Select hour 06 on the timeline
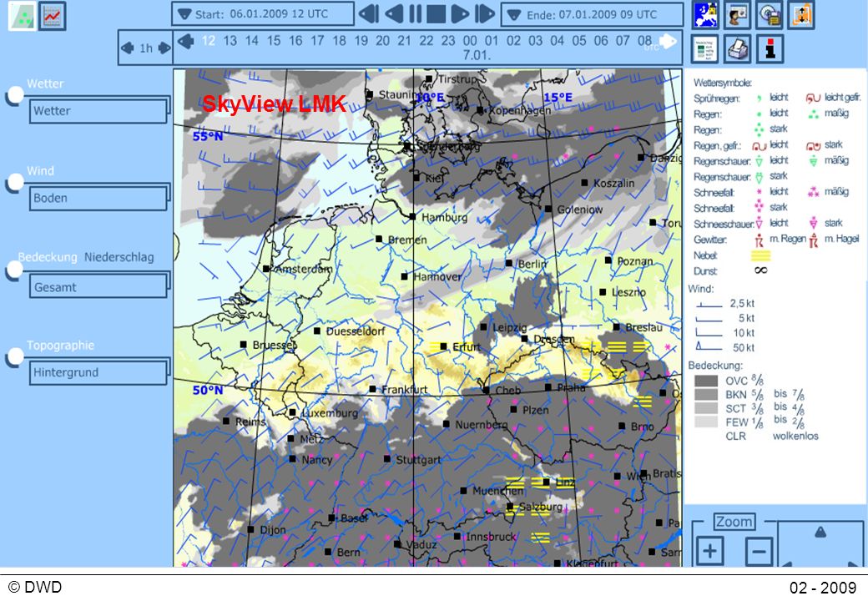The image size is (868, 601). click(x=601, y=40)
